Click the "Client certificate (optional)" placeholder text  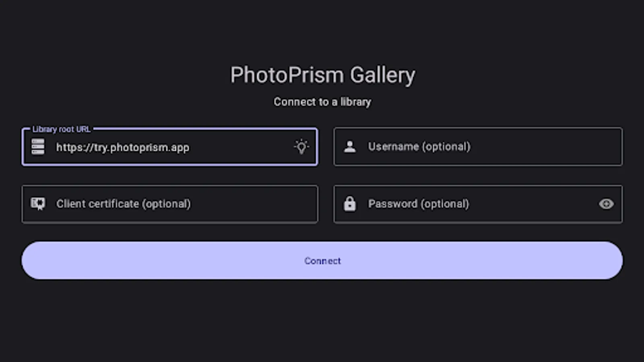tap(123, 204)
